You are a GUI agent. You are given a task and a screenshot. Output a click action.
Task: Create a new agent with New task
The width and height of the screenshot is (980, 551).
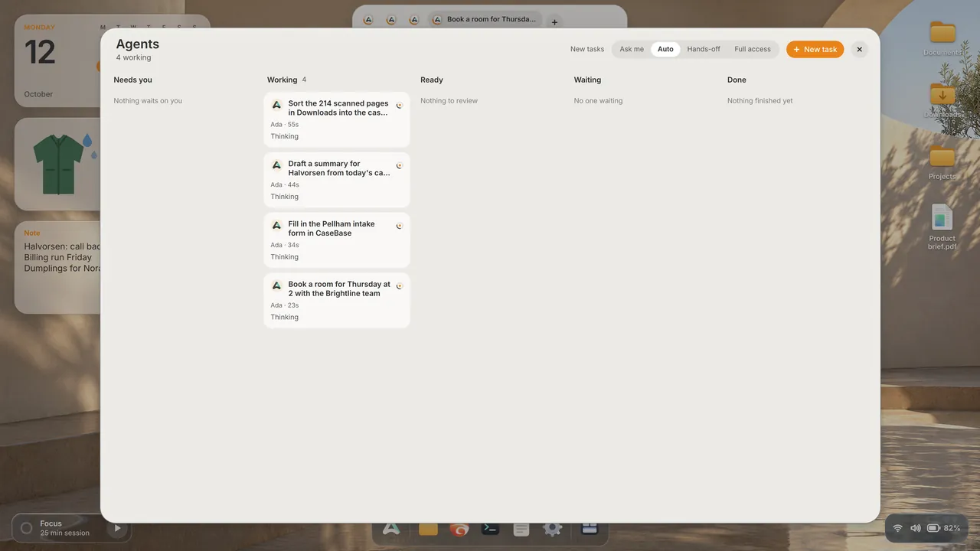tap(815, 49)
